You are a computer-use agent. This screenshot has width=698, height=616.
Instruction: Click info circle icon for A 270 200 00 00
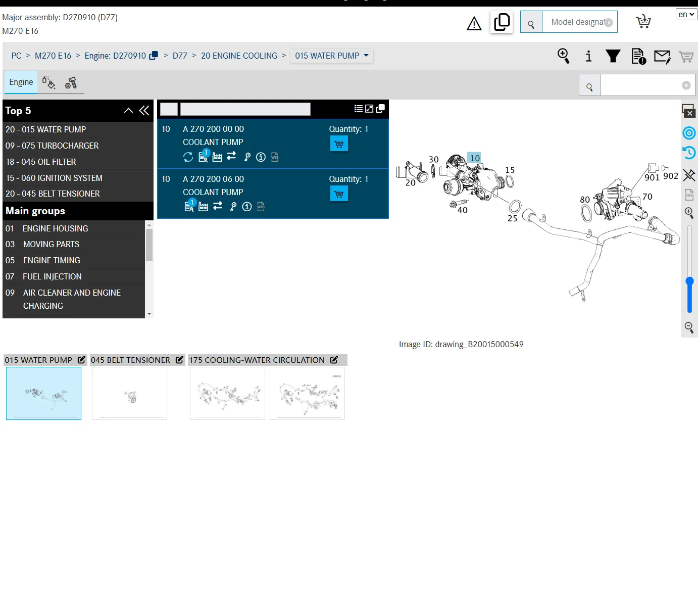pyautogui.click(x=261, y=157)
